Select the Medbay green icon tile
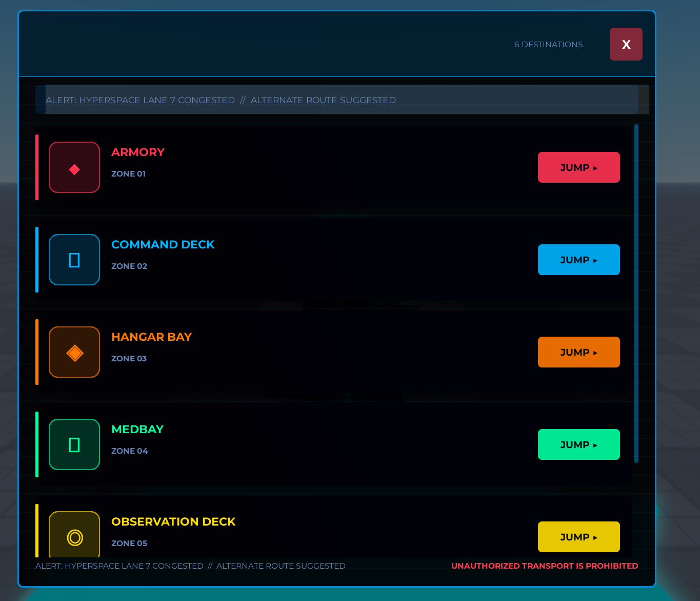The width and height of the screenshot is (700, 601). point(74,444)
